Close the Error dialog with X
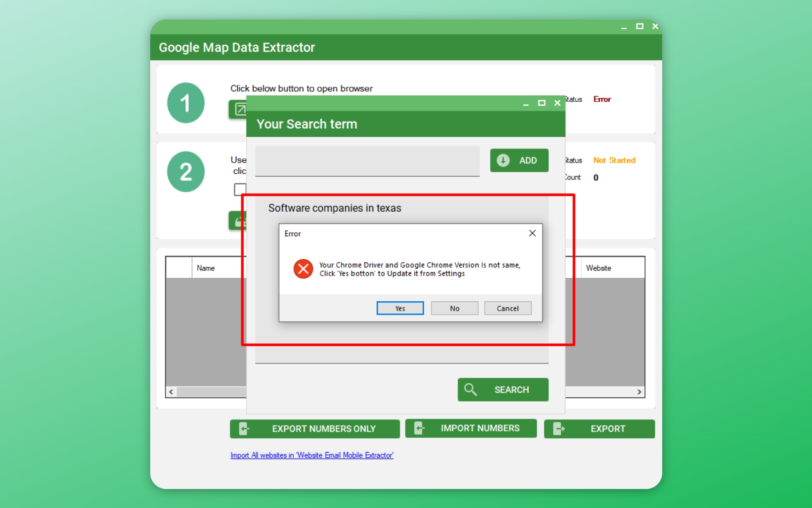Viewport: 812px width, 508px height. click(x=532, y=233)
